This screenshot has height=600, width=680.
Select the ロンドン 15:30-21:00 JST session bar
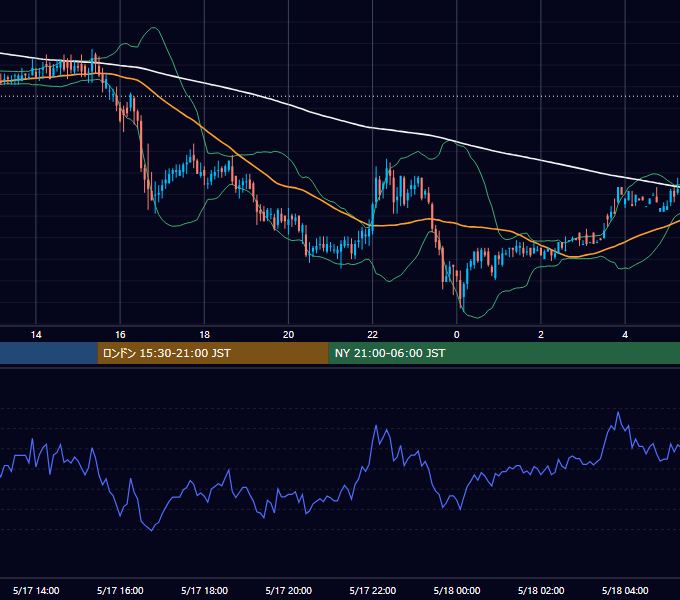213,353
